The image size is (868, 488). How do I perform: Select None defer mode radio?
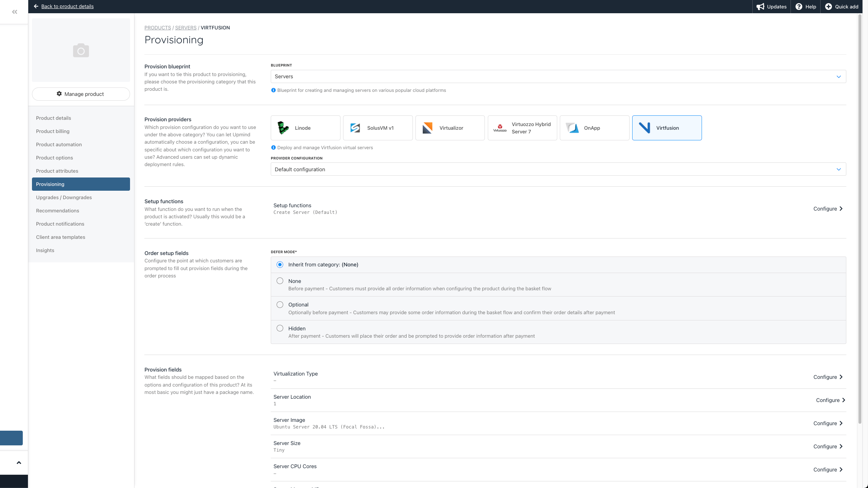click(280, 281)
